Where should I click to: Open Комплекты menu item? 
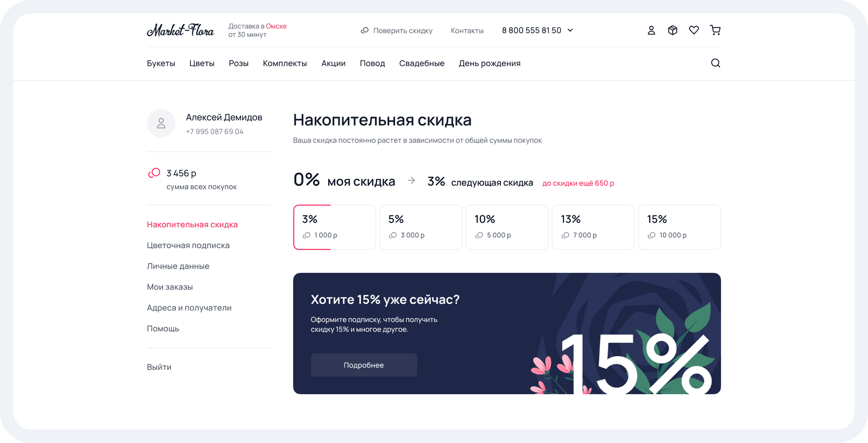click(285, 63)
